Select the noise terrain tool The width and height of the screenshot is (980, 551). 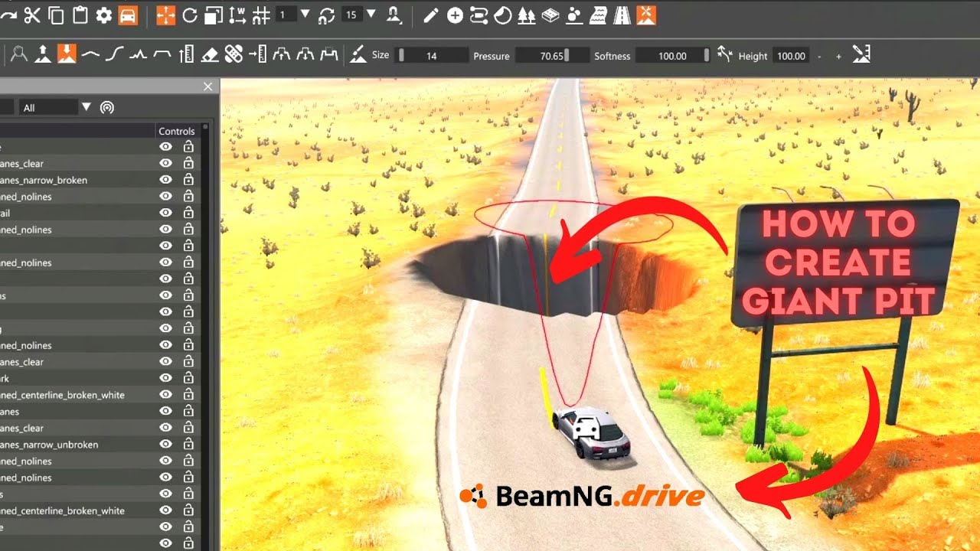(x=138, y=54)
